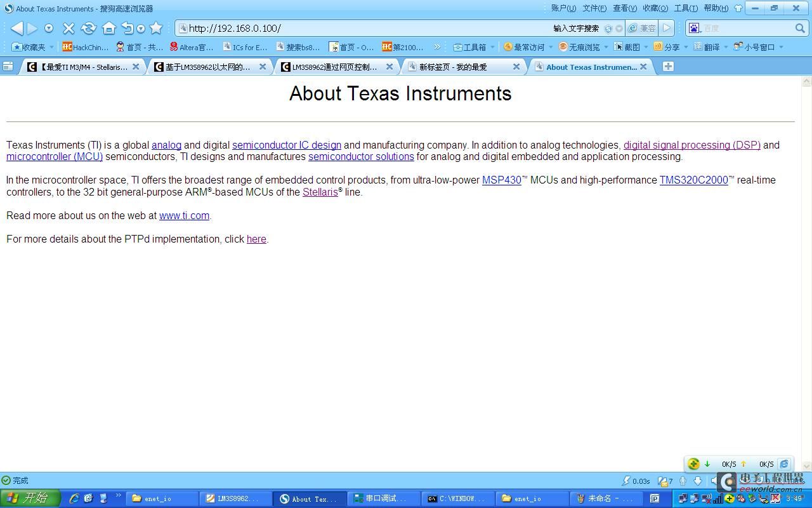The image size is (812, 508).
Task: Click the 'here' PTPd details link
Action: [x=256, y=239]
